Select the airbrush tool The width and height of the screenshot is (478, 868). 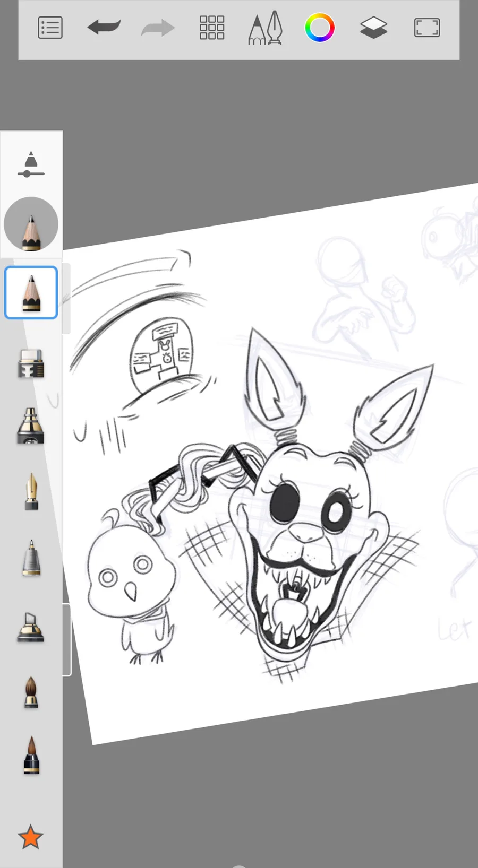point(31,426)
